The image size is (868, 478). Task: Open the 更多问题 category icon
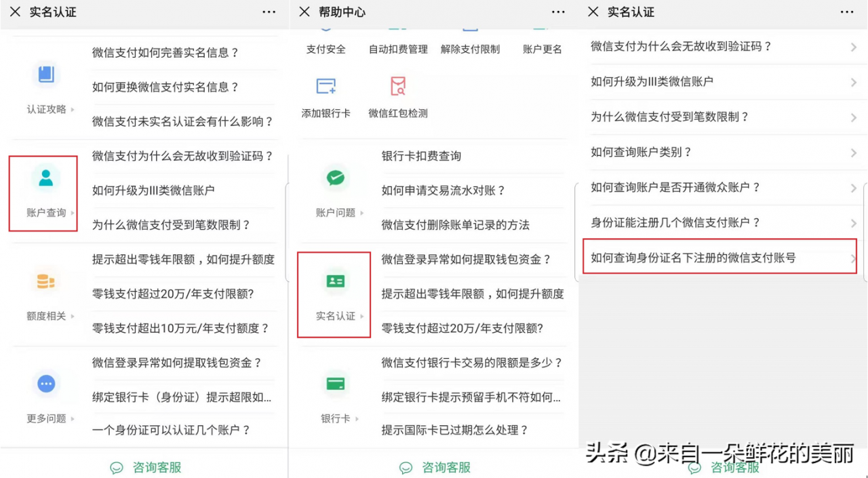(x=45, y=383)
